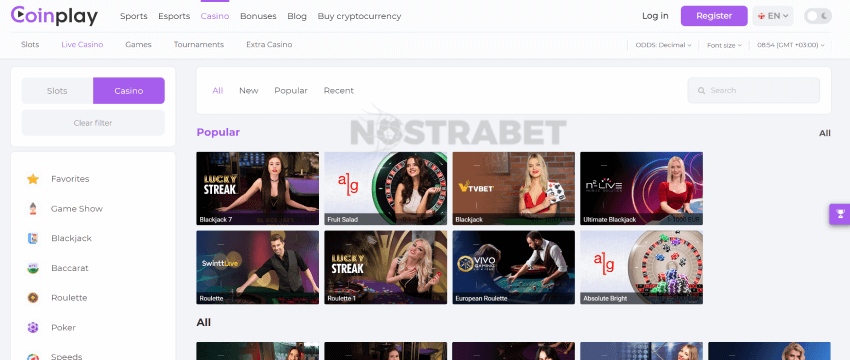Open the Game Show category icon

(33, 209)
